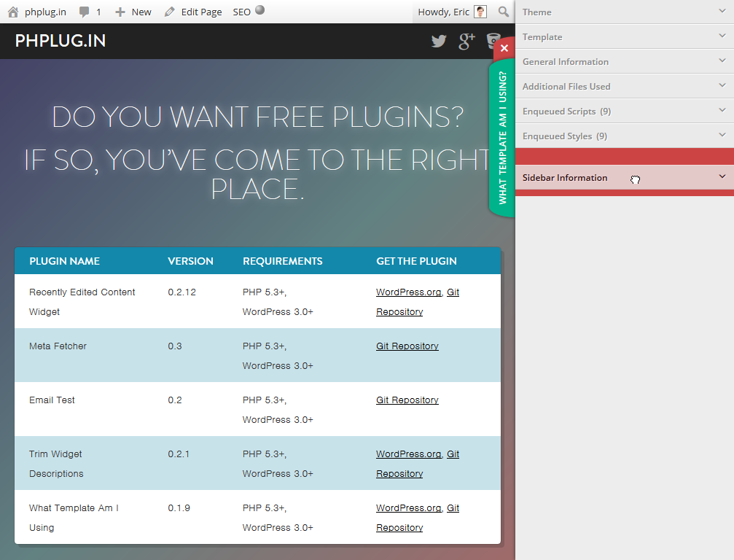Viewport: 734px width, 560px height.
Task: Click the VERSION column header
Action: coord(190,261)
